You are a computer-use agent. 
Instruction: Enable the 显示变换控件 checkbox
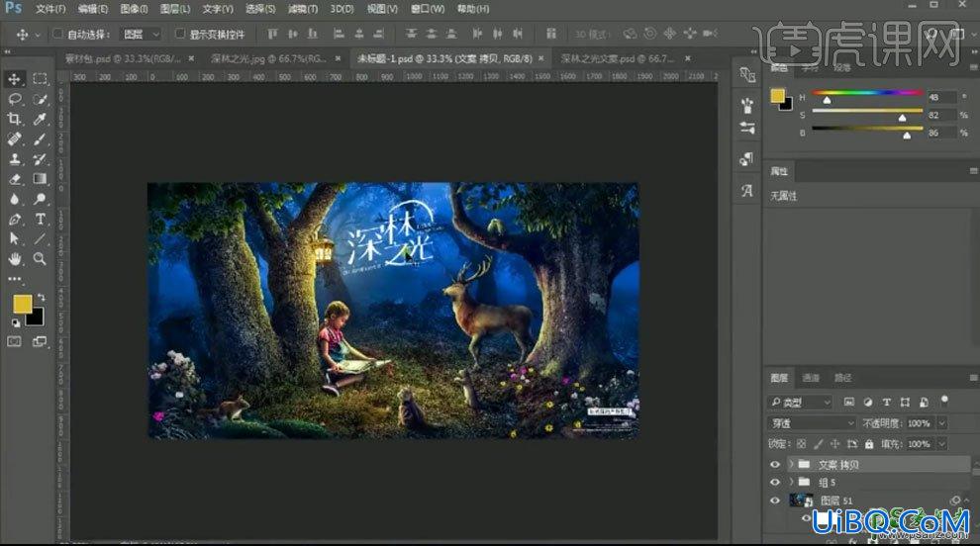tap(180, 34)
